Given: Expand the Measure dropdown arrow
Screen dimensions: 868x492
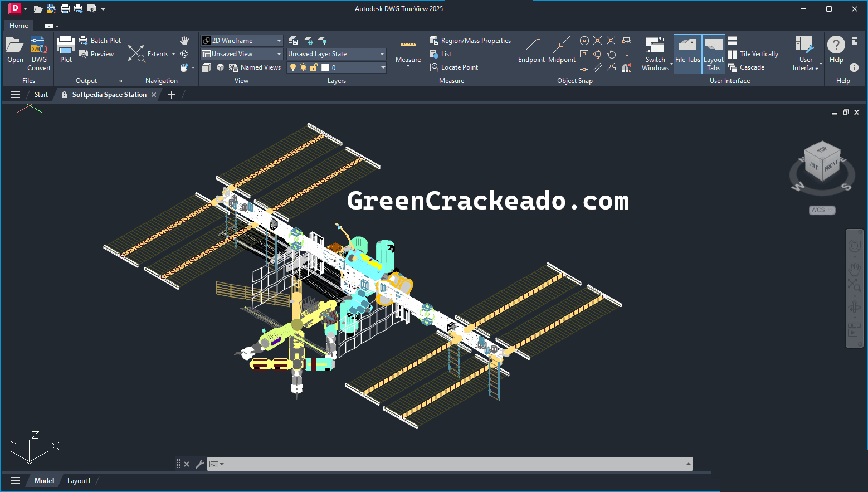Looking at the screenshot, I should click(x=408, y=67).
